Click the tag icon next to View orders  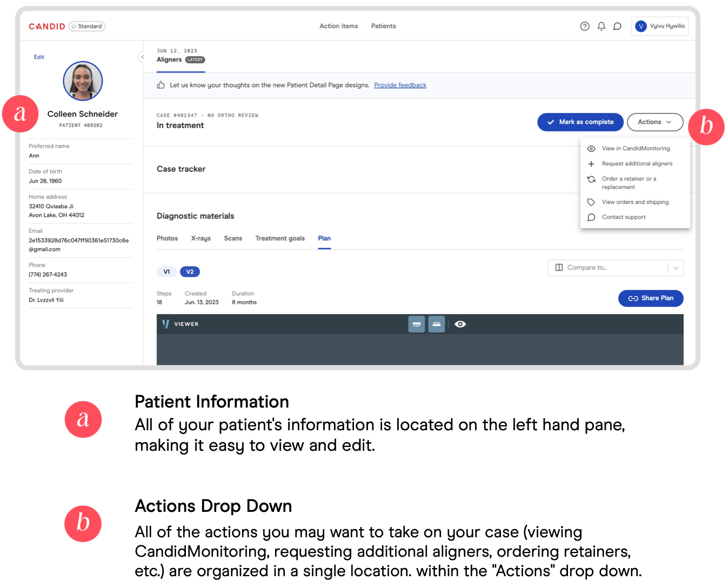(591, 202)
